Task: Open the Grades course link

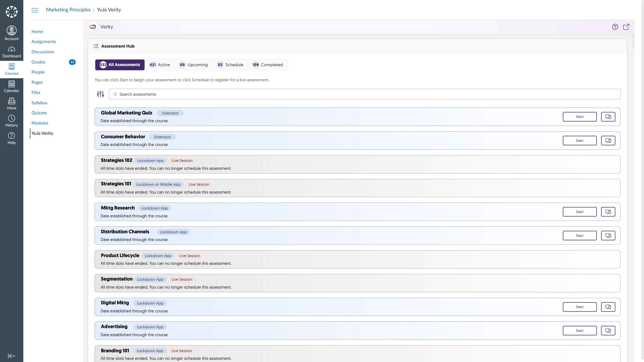Action: (38, 62)
